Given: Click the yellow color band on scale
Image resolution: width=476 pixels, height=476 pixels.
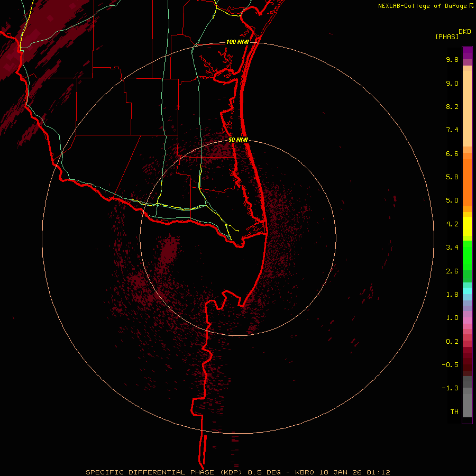Looking at the screenshot, I should (x=467, y=226).
